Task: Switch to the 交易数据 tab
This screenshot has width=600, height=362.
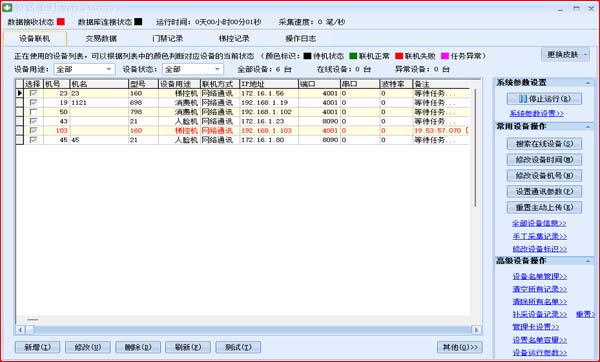Action: click(101, 39)
